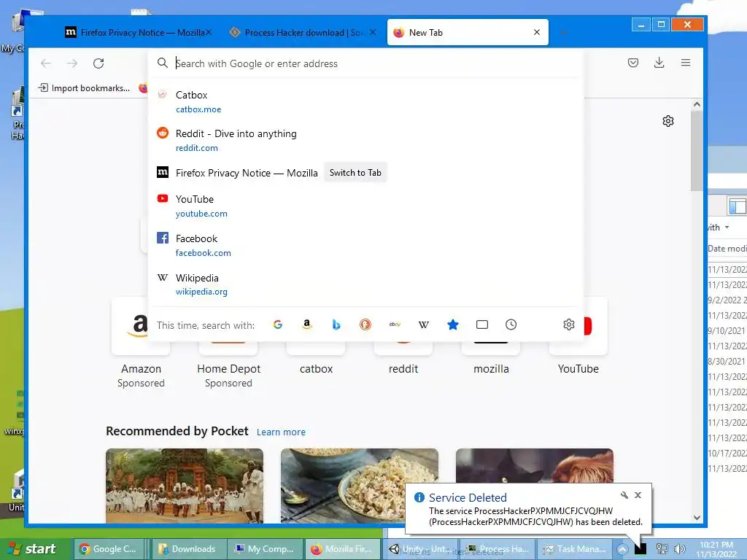Click the address bar search field

pos(365,63)
